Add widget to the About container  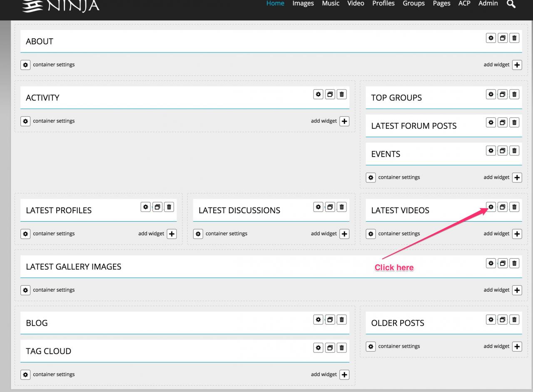517,65
